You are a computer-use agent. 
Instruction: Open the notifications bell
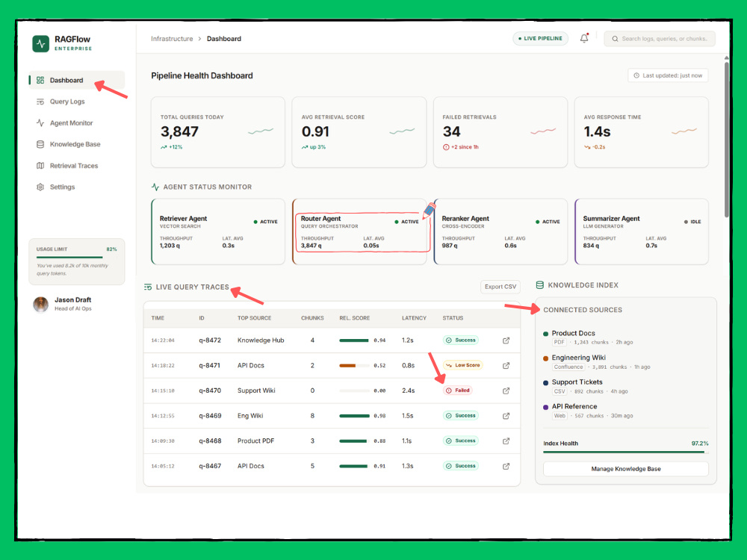(584, 38)
